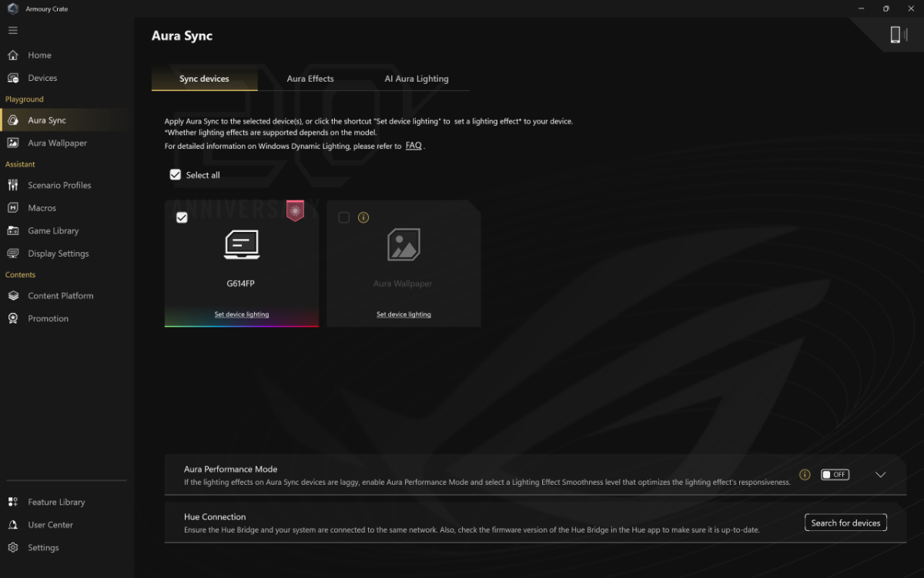Open Promotion in the sidebar

(x=48, y=318)
